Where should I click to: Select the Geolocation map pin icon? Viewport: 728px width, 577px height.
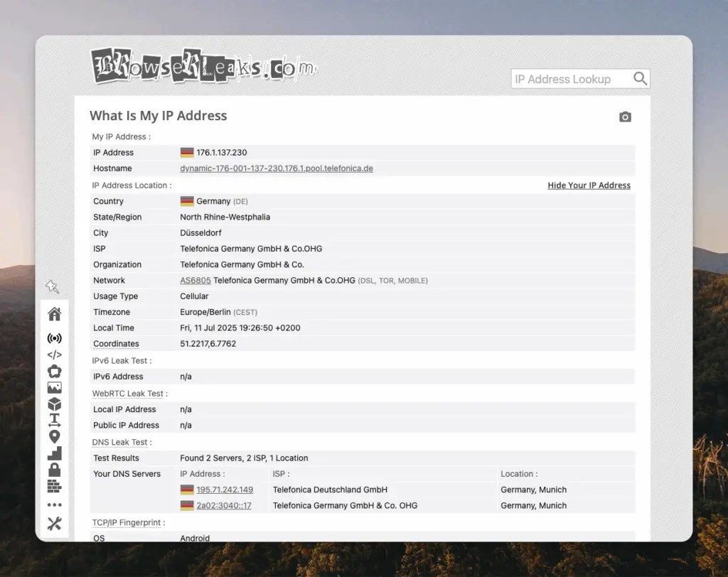pyautogui.click(x=55, y=436)
